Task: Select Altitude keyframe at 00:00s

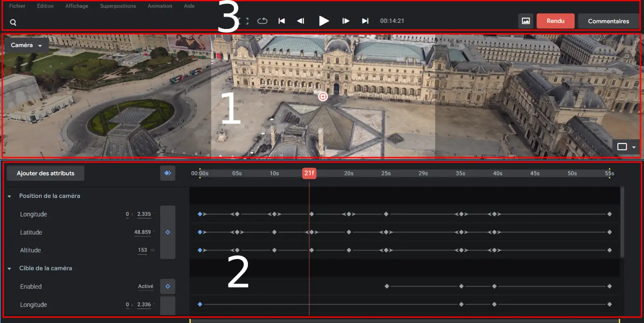Action: click(x=200, y=250)
